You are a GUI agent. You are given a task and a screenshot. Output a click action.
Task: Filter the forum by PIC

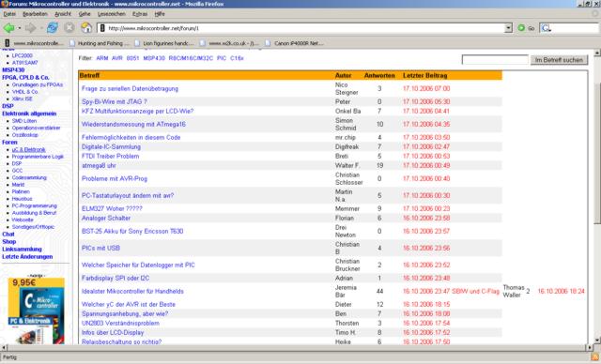pyautogui.click(x=222, y=58)
